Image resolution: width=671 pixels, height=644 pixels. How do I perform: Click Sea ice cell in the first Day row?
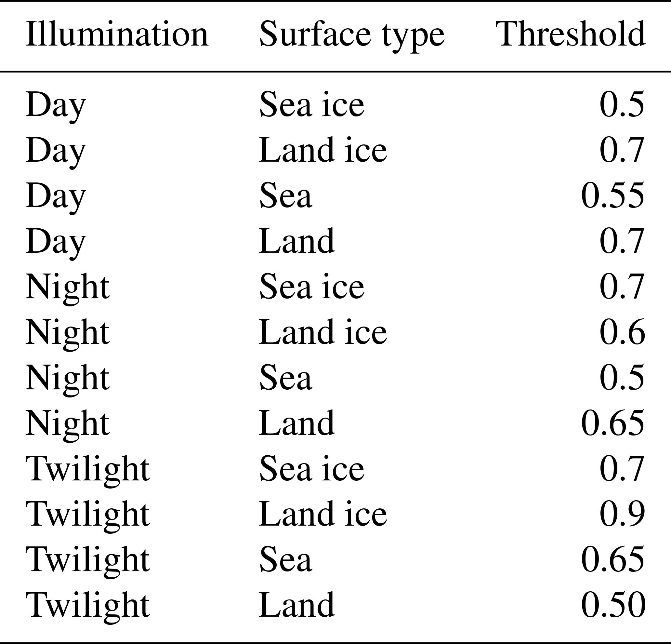pyautogui.click(x=311, y=104)
